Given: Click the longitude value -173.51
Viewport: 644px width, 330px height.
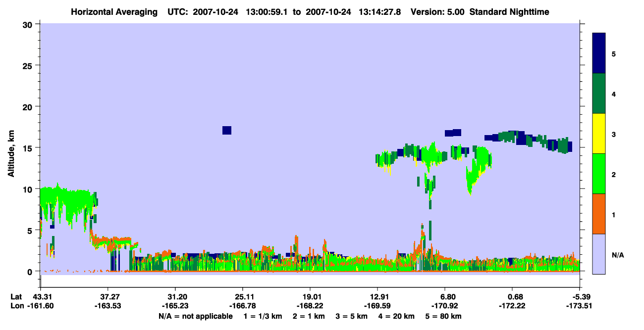Looking at the screenshot, I should (x=580, y=306).
